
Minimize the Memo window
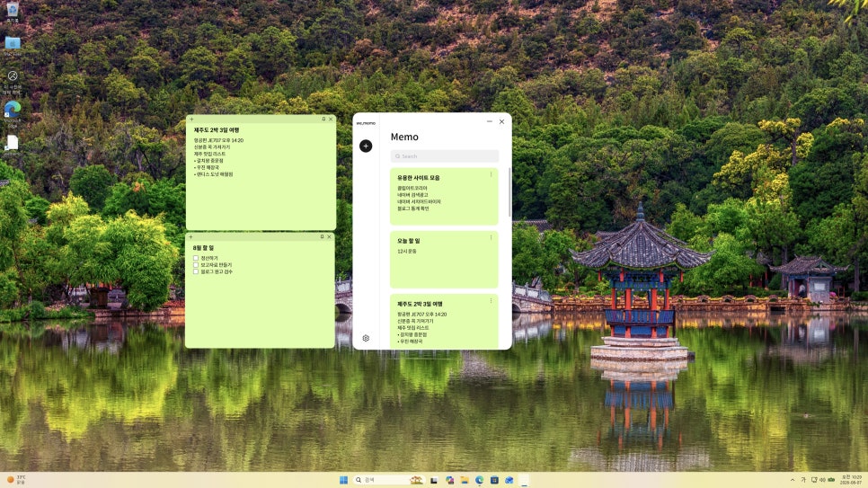490,121
